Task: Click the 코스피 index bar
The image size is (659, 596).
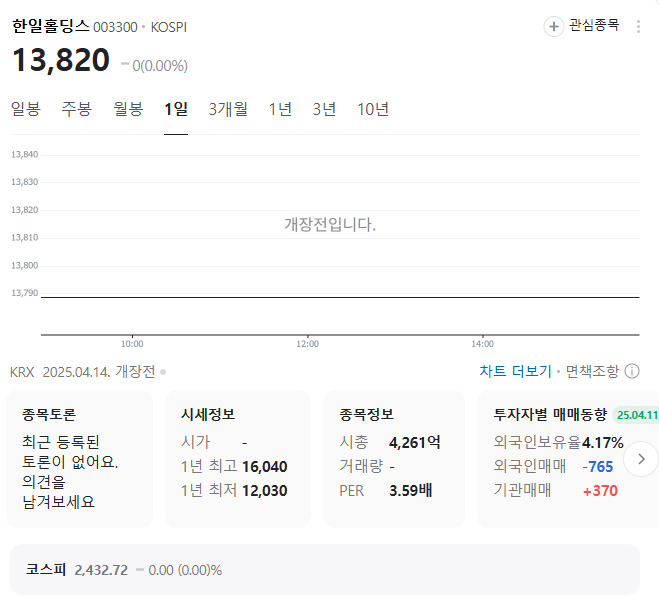Action: point(325,570)
